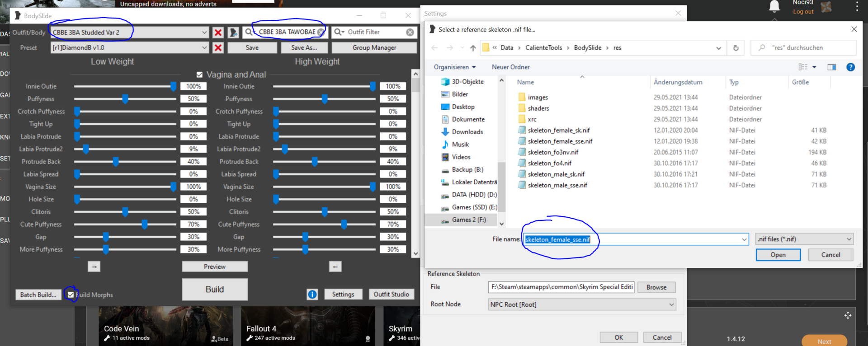
Task: Delete the selected Outfit/Body project red X
Action: (x=218, y=33)
